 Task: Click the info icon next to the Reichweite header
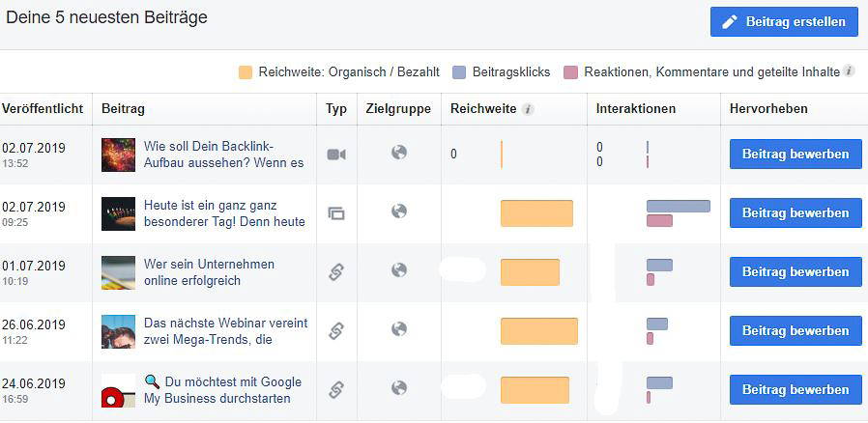528,109
